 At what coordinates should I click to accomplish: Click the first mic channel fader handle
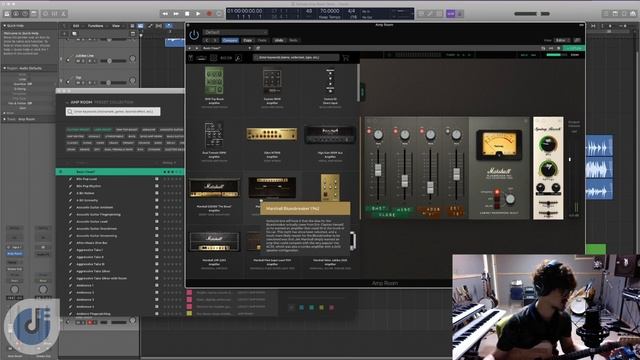(x=378, y=170)
